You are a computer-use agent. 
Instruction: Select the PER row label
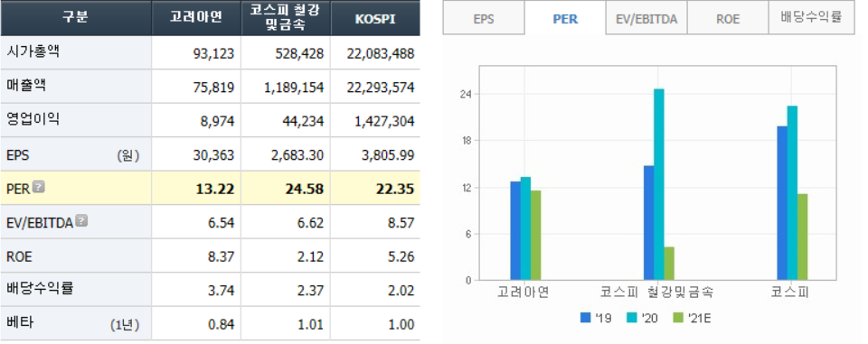click(x=18, y=189)
